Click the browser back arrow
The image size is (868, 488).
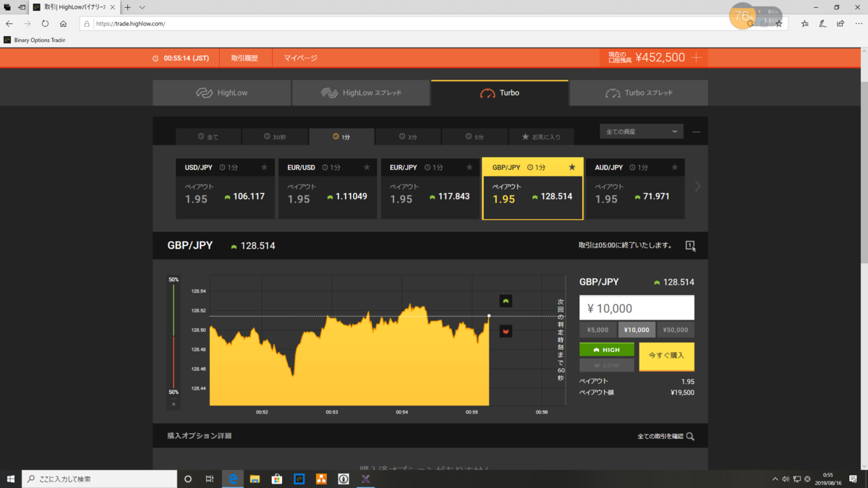(9, 24)
